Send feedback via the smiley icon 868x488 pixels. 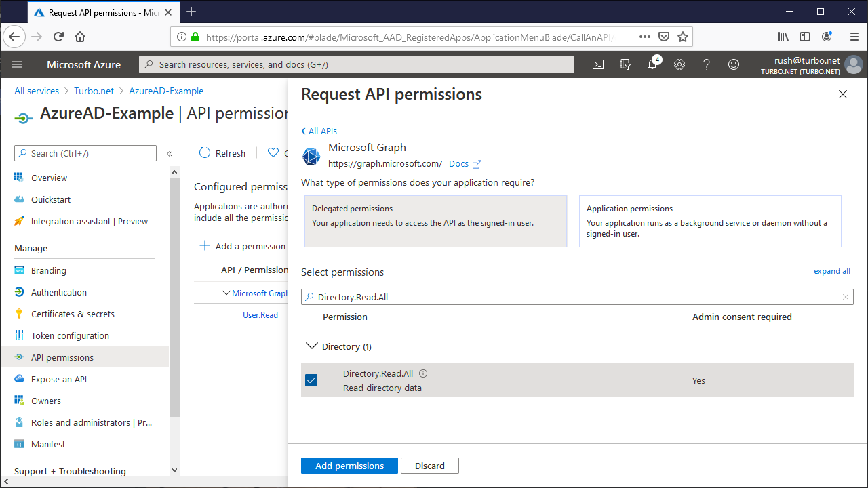(x=733, y=64)
